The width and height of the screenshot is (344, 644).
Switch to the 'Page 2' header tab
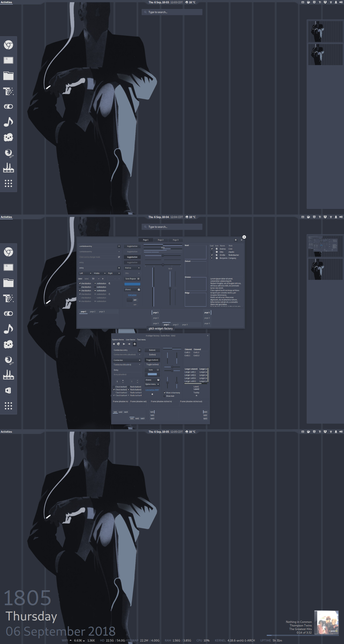click(x=161, y=240)
